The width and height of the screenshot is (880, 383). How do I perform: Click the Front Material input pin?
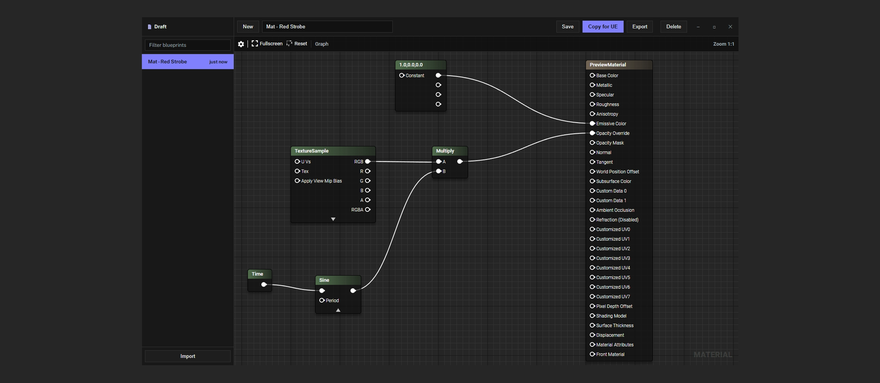(x=592, y=354)
